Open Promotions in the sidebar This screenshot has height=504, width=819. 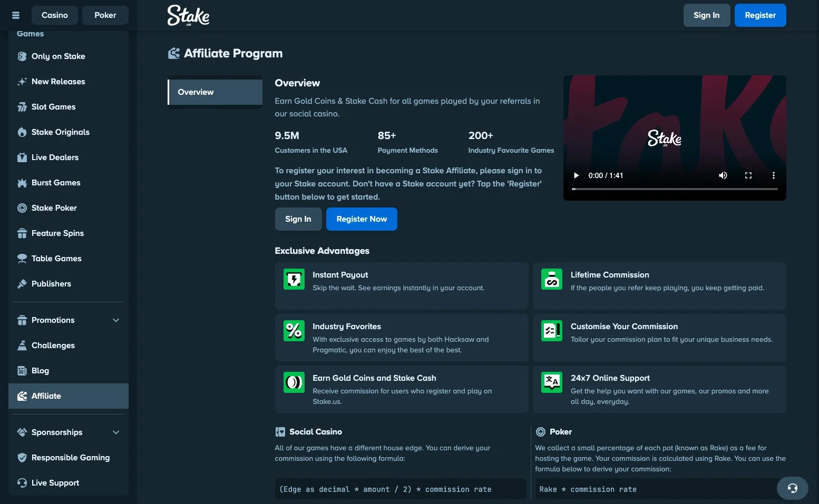(69, 320)
